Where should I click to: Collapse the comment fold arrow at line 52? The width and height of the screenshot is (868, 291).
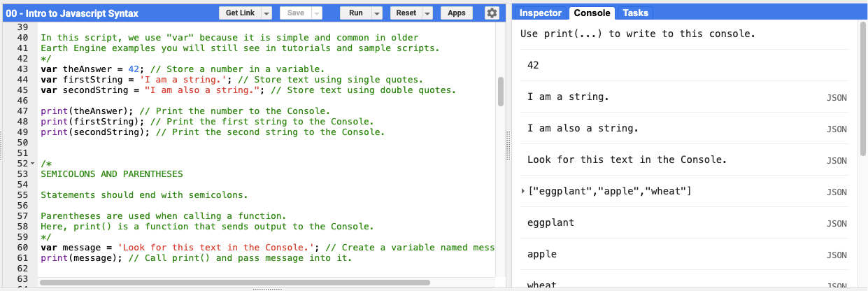tap(32, 163)
